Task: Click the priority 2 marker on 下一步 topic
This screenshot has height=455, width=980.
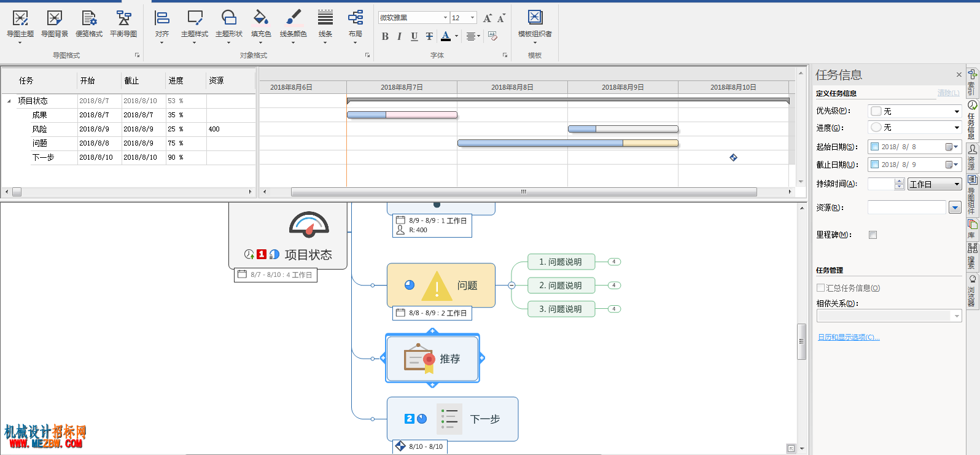Action: [410, 419]
